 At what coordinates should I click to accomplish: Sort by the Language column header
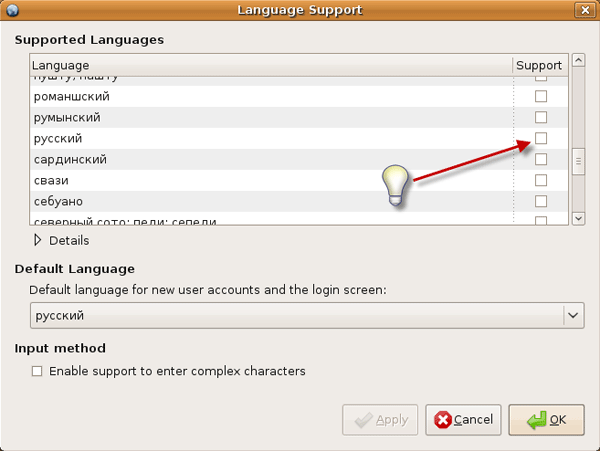[x=270, y=65]
